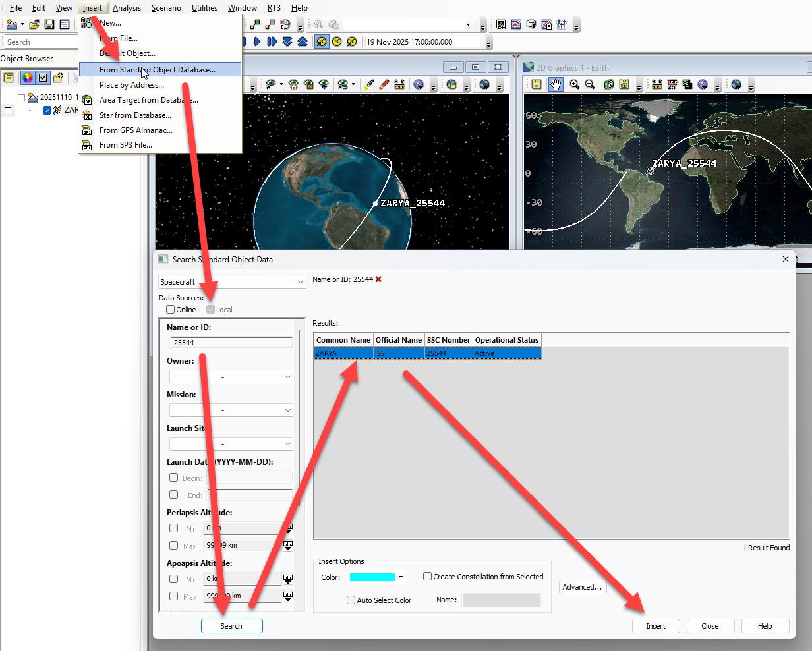Enable the Auto Select Color checkbox
Image resolution: width=812 pixels, height=651 pixels.
(x=351, y=600)
